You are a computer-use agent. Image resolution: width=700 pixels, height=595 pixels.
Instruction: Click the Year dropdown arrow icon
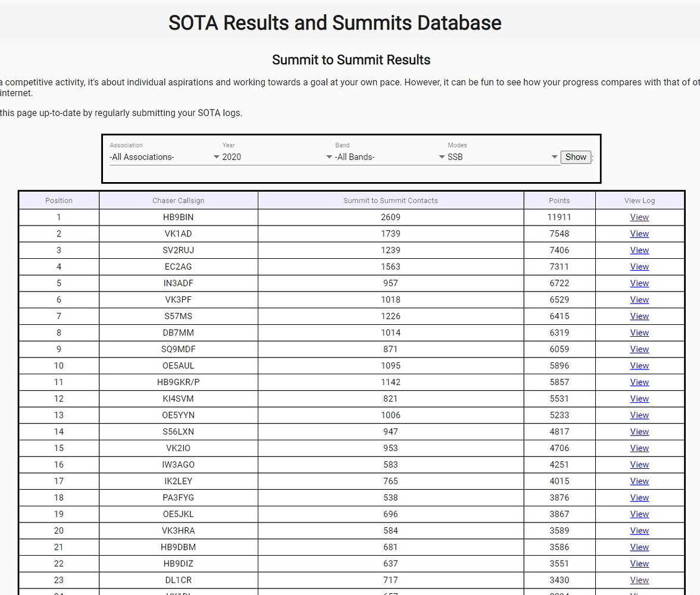328,156
